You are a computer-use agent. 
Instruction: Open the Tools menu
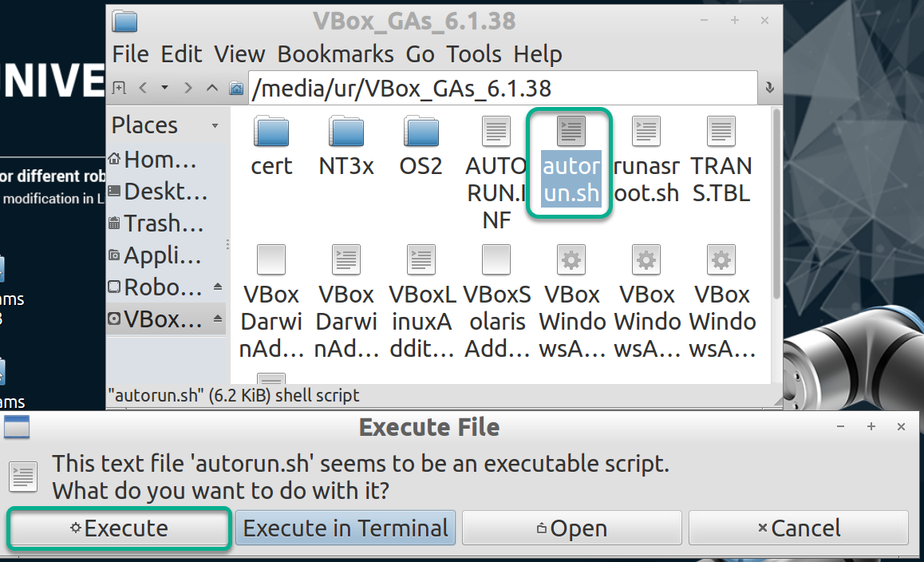[x=473, y=54]
